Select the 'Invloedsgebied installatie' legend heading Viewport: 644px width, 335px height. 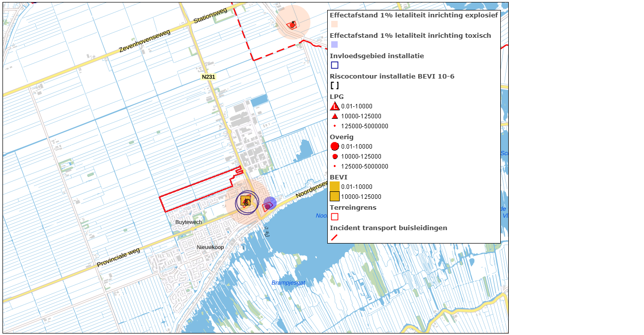coord(377,56)
